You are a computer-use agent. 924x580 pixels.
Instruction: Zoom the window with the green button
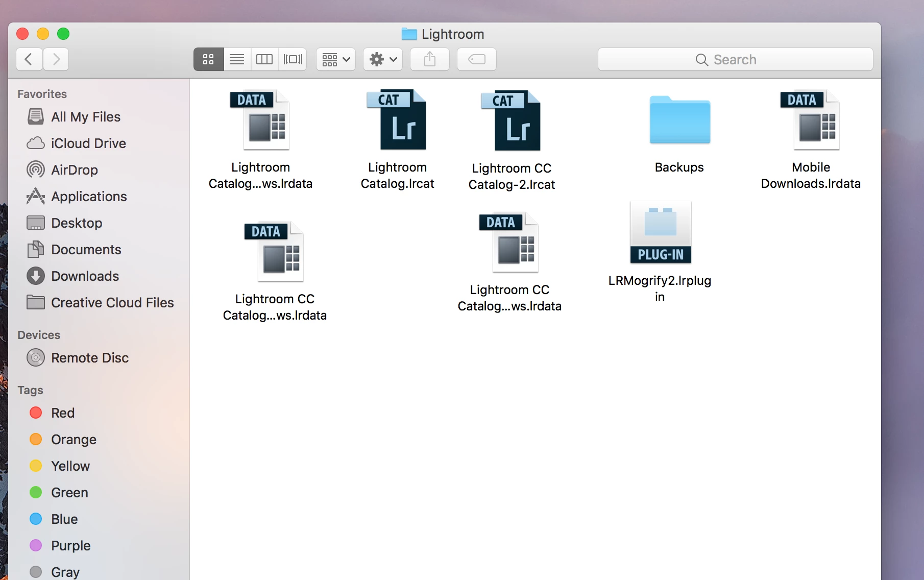click(x=63, y=34)
